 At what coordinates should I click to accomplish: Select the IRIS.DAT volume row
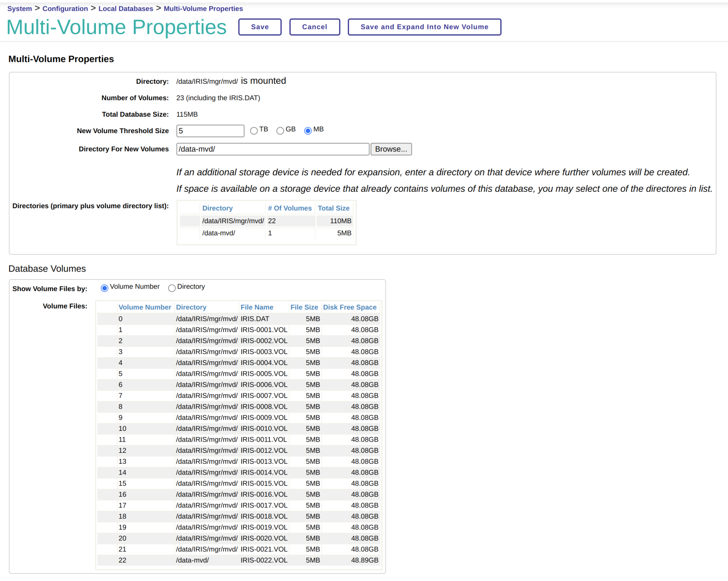pos(255,319)
